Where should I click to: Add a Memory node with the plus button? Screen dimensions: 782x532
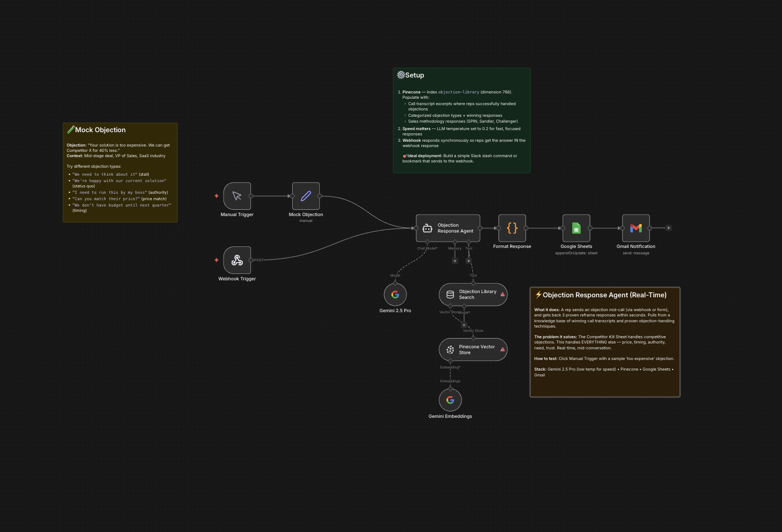pyautogui.click(x=455, y=261)
